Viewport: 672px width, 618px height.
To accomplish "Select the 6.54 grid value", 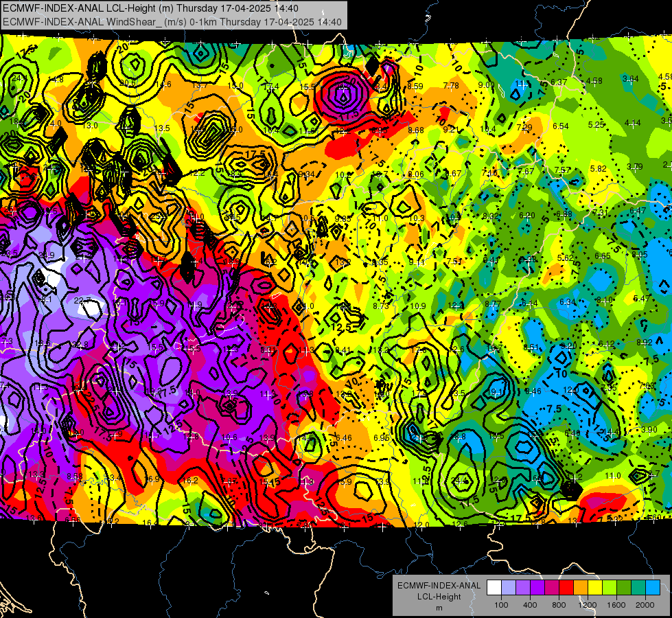I will (x=561, y=126).
